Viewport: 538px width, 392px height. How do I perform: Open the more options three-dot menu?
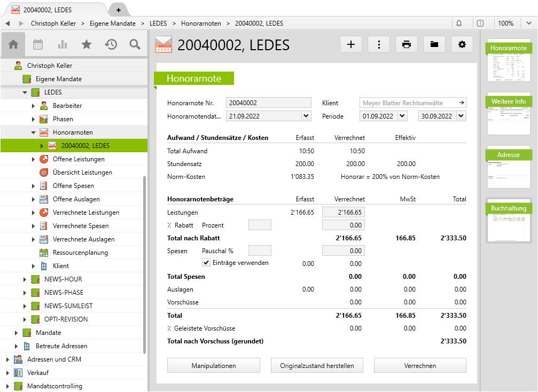click(379, 44)
